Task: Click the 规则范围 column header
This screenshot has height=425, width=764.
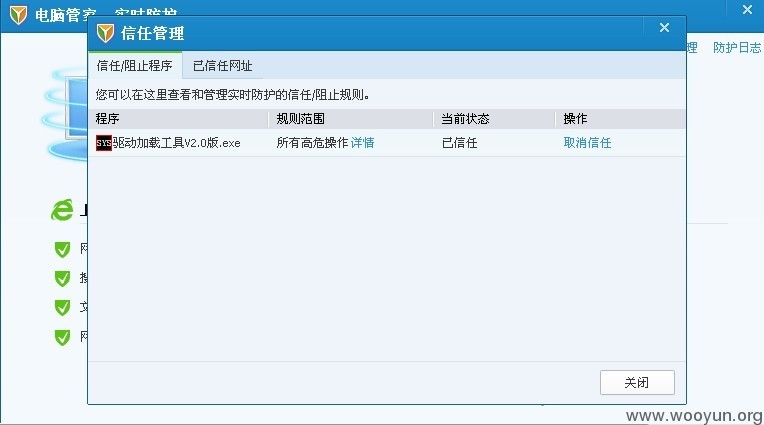Action: click(x=300, y=119)
